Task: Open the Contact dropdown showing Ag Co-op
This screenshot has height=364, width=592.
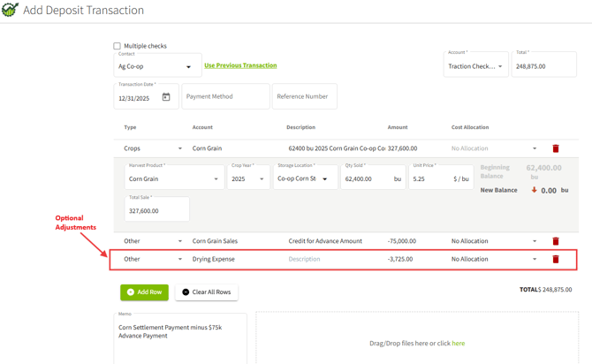Action: [x=188, y=67]
